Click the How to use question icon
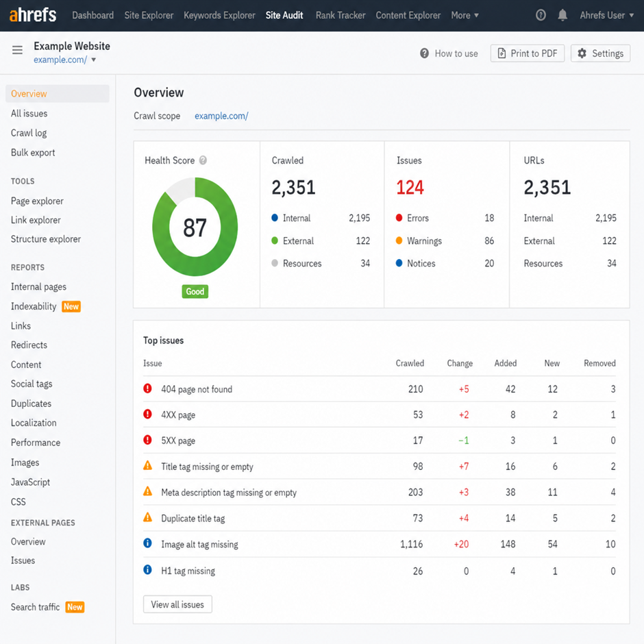 [x=424, y=53]
